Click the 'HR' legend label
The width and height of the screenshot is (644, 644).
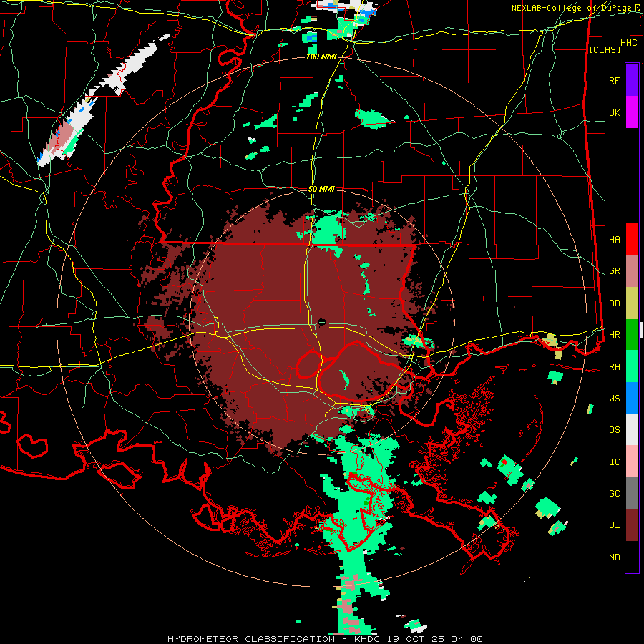pyautogui.click(x=614, y=335)
